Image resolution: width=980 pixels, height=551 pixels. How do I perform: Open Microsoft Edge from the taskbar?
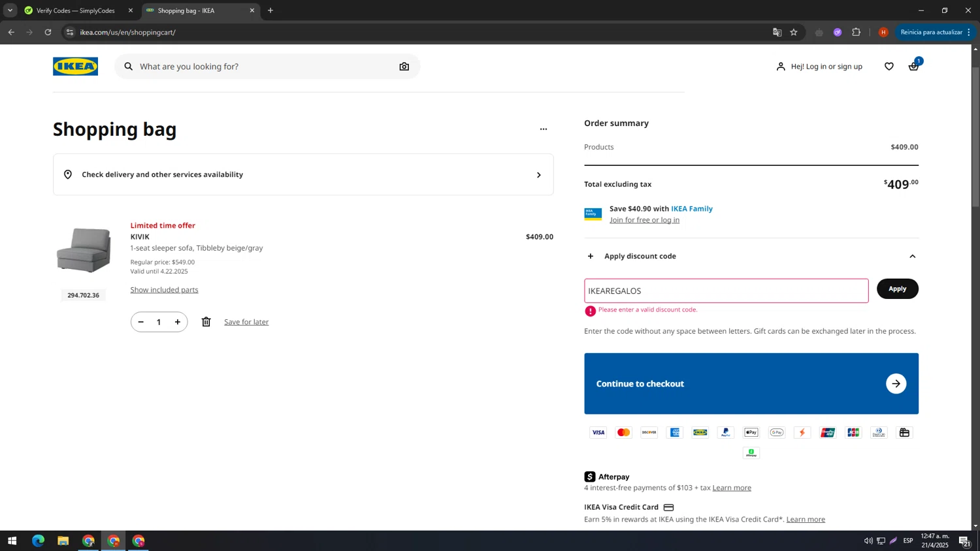click(38, 541)
